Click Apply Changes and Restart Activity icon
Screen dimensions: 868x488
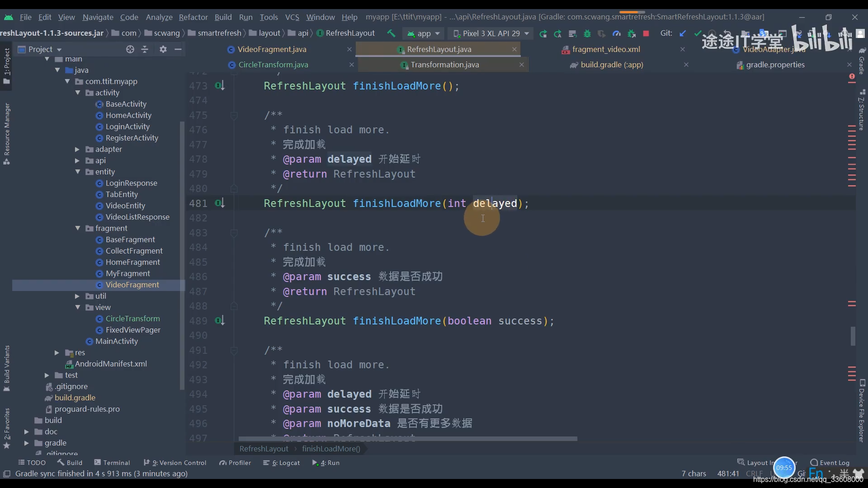tap(558, 33)
